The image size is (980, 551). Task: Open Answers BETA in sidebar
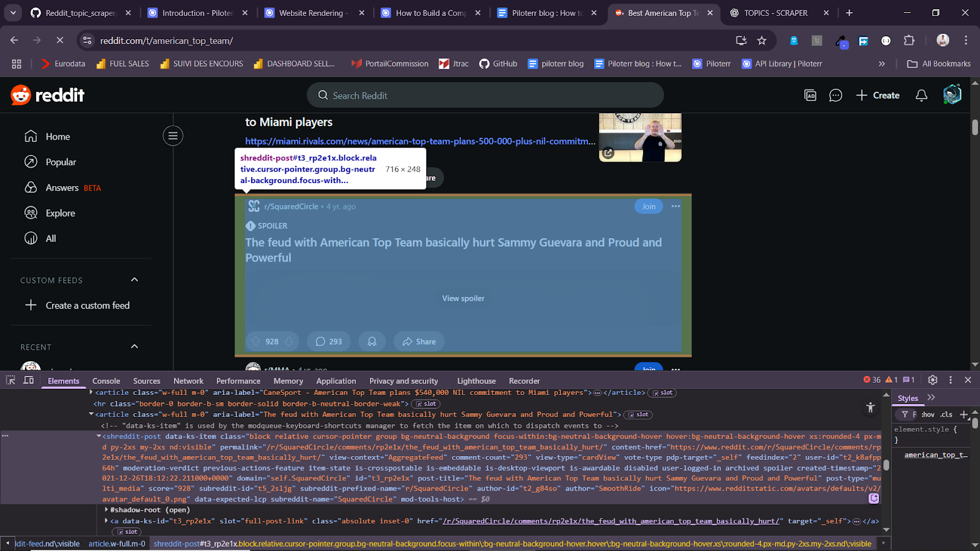pos(62,188)
